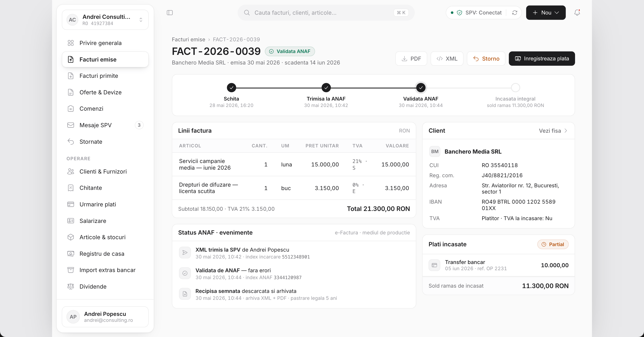Open the Salarizare section

coord(105,221)
